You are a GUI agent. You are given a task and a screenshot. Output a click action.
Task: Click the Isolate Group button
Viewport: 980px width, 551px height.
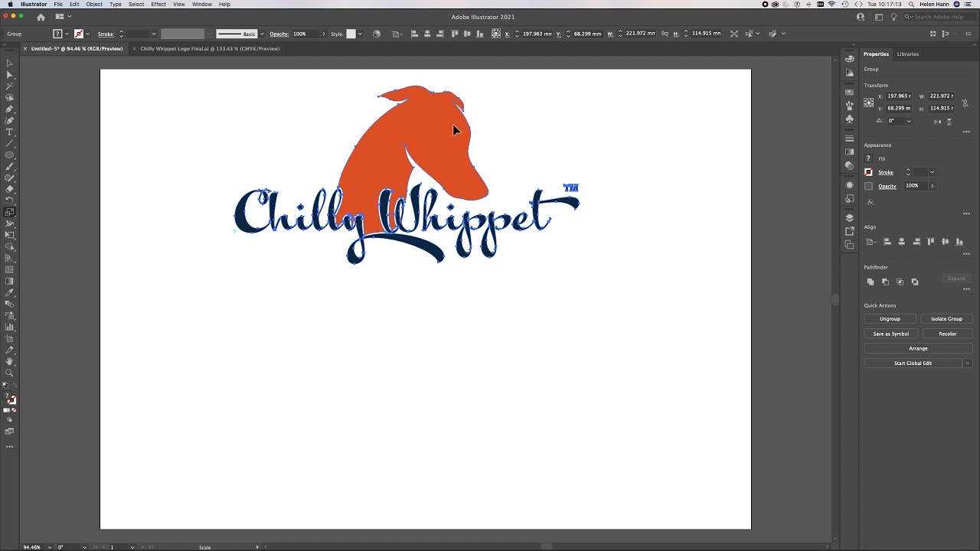point(947,319)
